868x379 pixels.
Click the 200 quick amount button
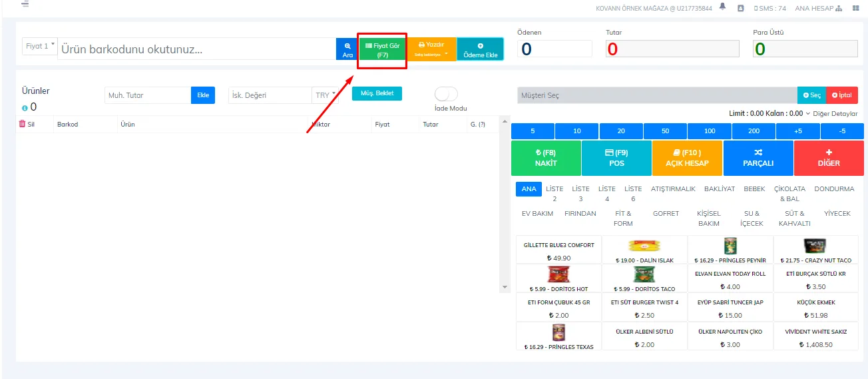pos(754,131)
